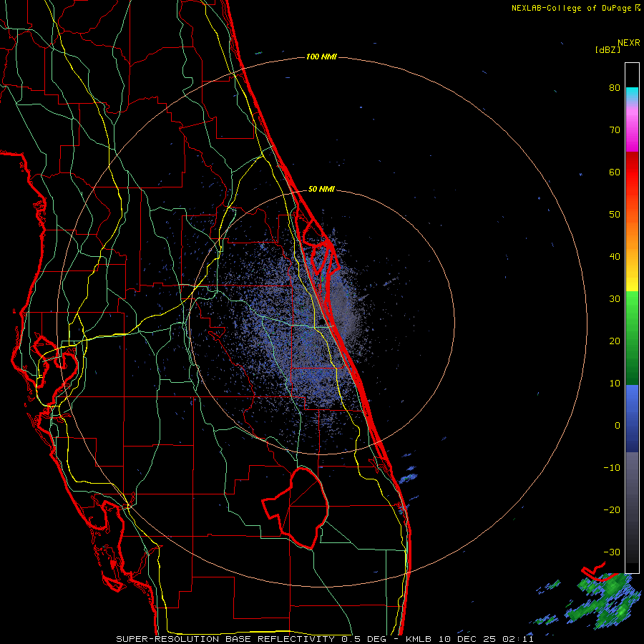Click the green segment of the reflectivity color bar
This screenshot has height=644, width=644.
(x=632, y=338)
